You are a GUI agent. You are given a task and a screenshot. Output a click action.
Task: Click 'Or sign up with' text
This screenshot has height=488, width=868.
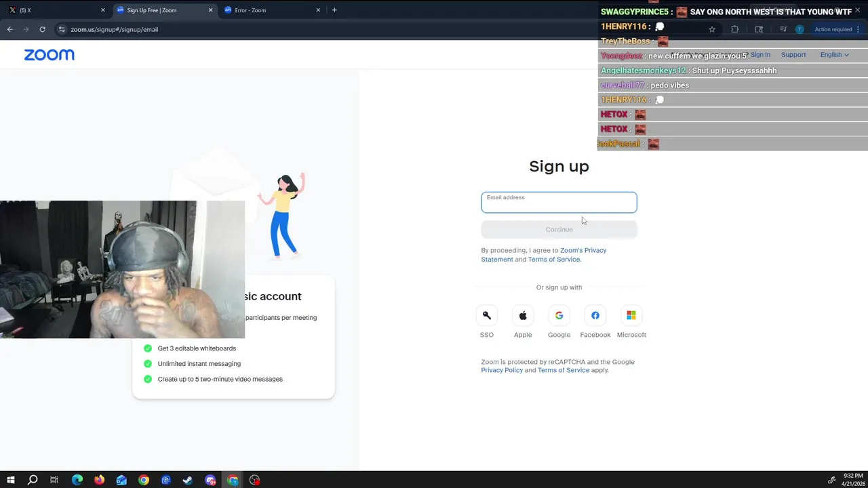tap(559, 287)
